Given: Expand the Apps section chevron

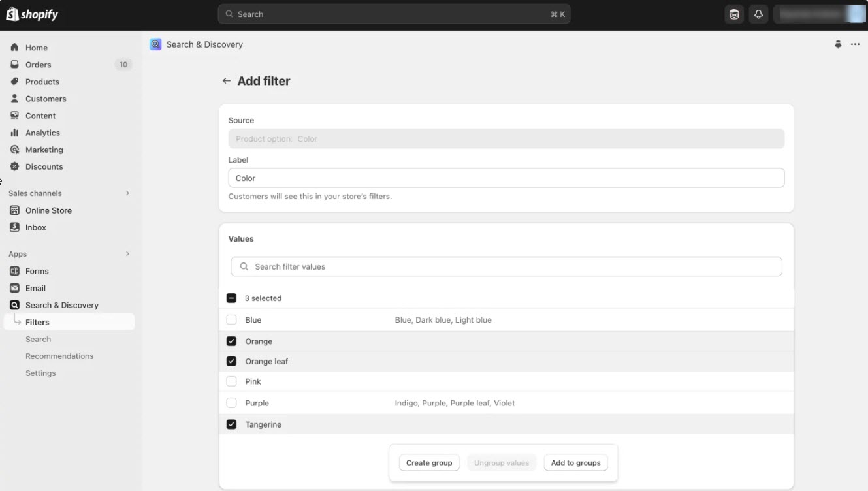Looking at the screenshot, I should 127,254.
